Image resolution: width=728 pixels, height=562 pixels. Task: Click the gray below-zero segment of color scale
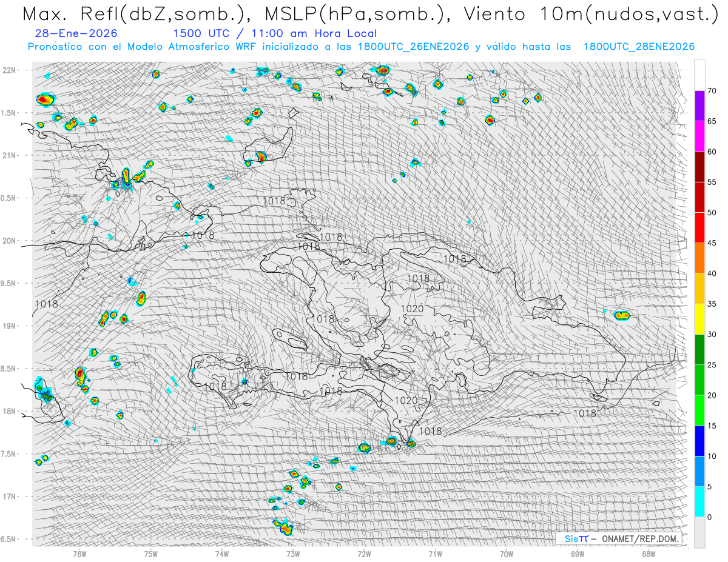699,532
